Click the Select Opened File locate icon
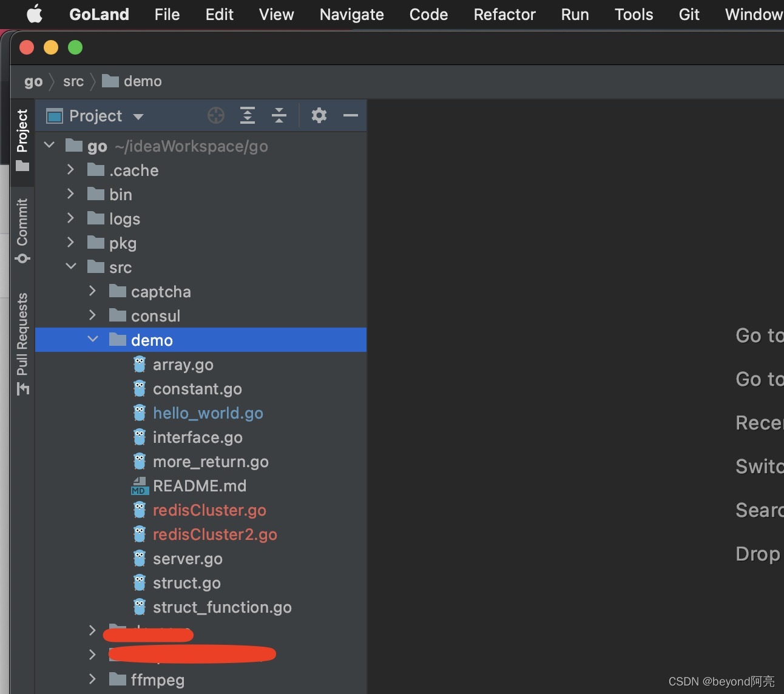 [x=216, y=115]
